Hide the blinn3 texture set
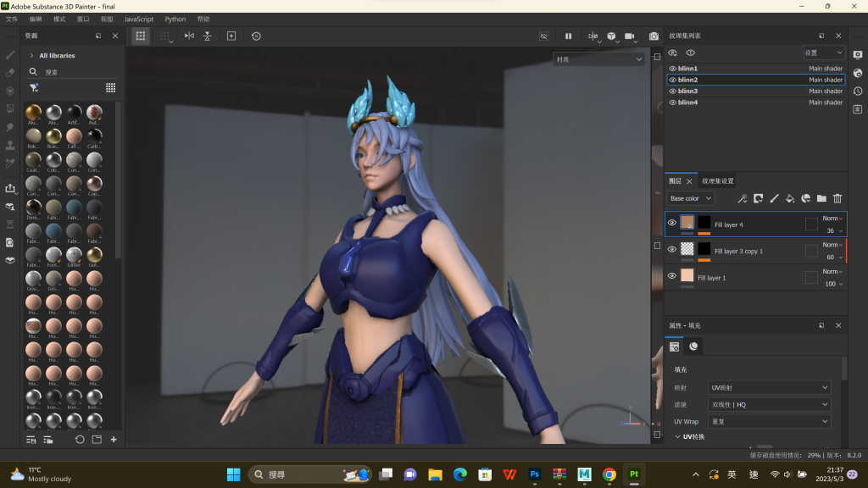The width and height of the screenshot is (868, 488). click(x=672, y=91)
